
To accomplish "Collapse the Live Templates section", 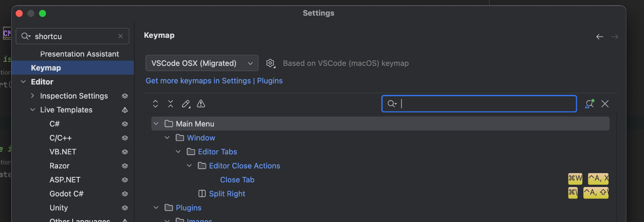I will click(32, 110).
